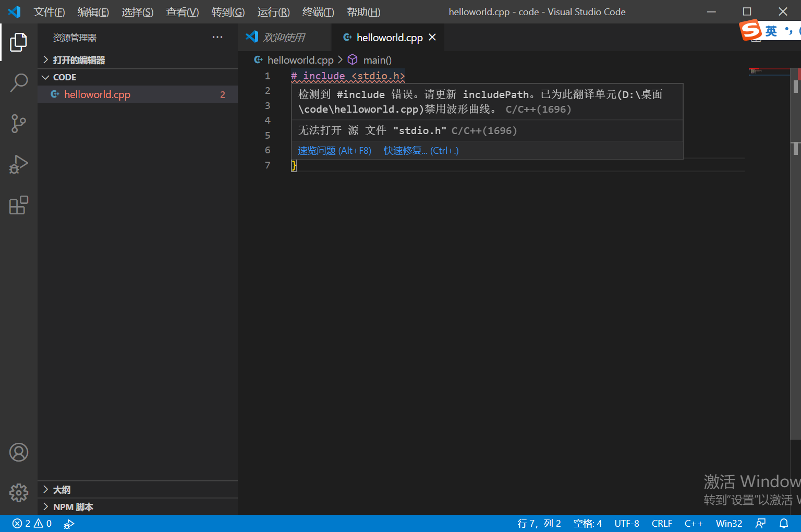Click the Sogou input method S icon
This screenshot has width=801, height=532.
[x=751, y=30]
